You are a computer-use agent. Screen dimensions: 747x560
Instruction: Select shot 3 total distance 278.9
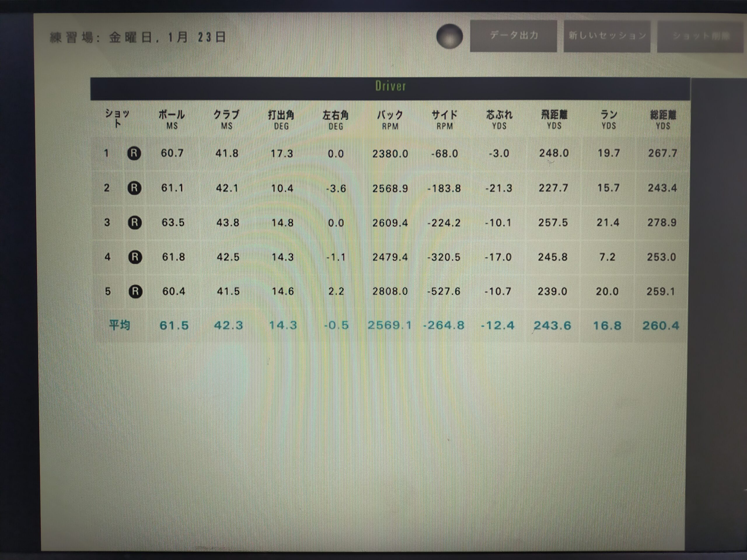pyautogui.click(x=662, y=223)
